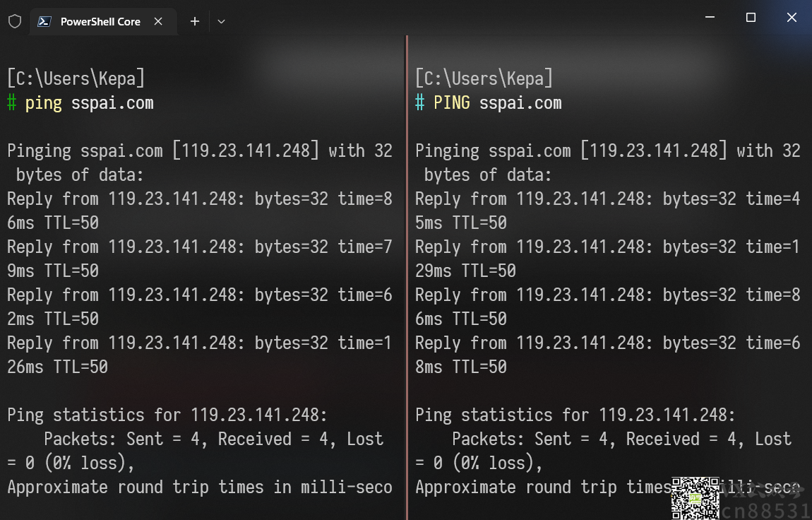Click the [C:\Users\Kepa] path in left pane
The height and width of the screenshot is (520, 812).
pyautogui.click(x=76, y=78)
